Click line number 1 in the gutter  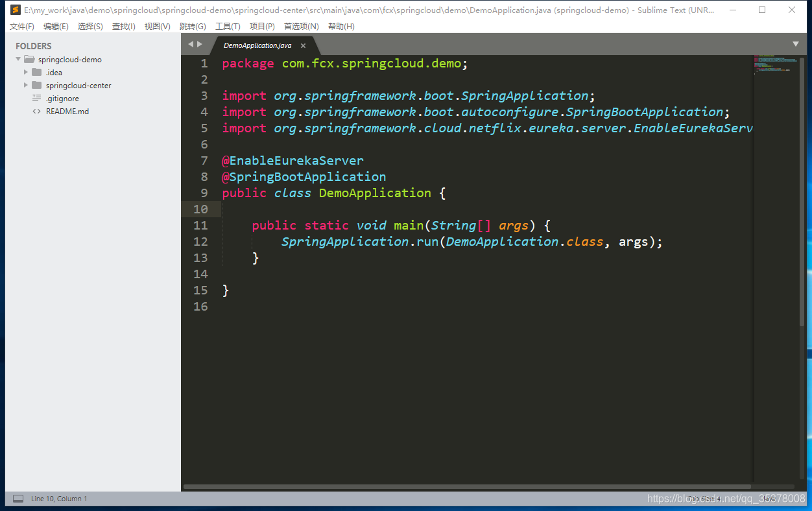(204, 64)
